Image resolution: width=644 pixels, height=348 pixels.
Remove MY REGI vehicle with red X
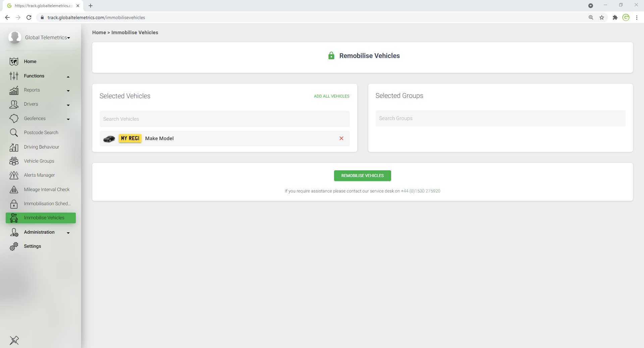341,138
